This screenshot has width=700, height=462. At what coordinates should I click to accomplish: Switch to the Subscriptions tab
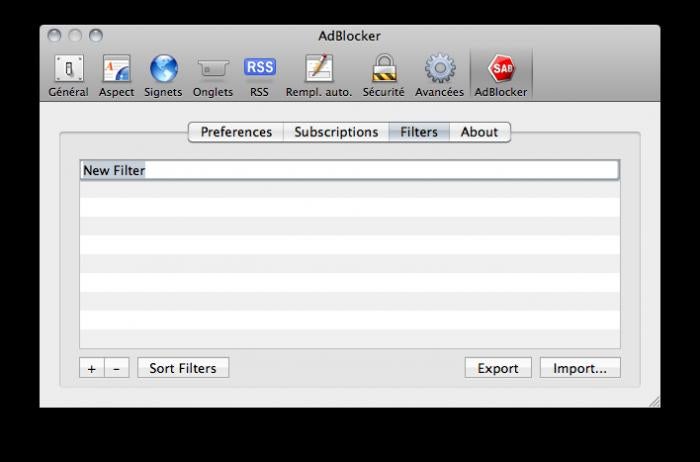click(336, 132)
